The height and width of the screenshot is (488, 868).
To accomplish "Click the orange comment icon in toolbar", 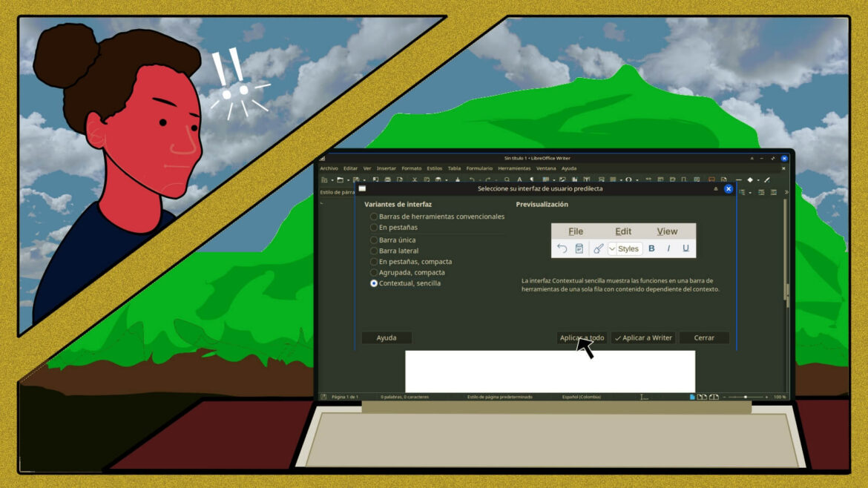I will click(x=711, y=179).
